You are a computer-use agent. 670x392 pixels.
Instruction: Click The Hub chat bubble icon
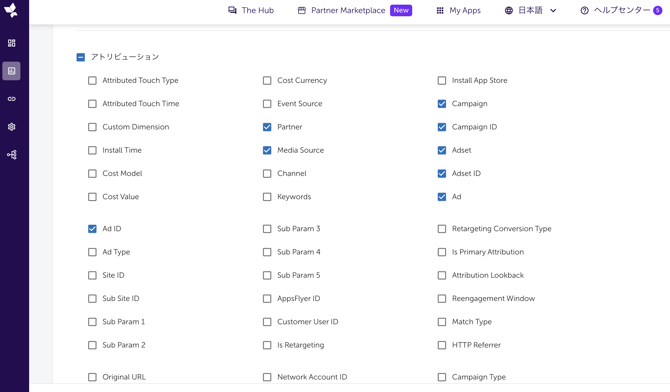[x=232, y=10]
